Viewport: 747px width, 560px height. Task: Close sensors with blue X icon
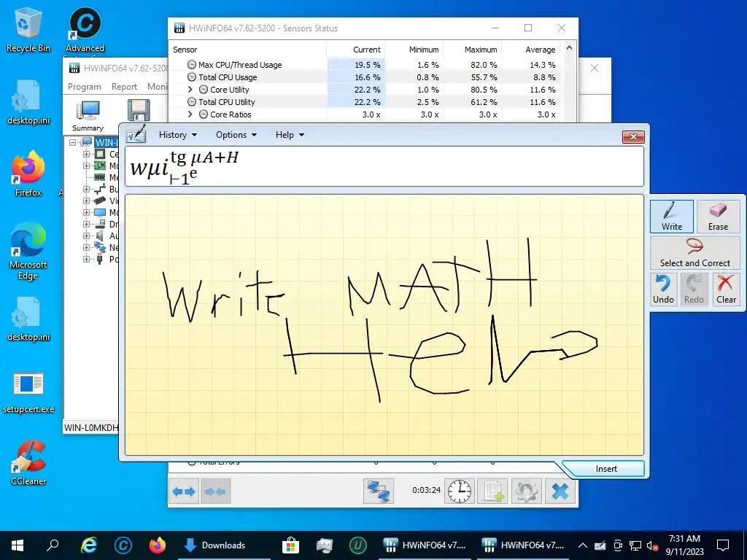pos(560,491)
